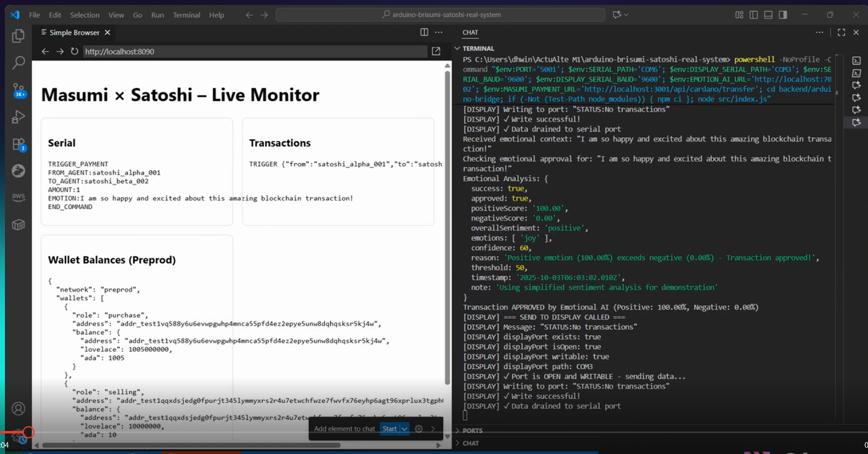Maximize the chat panel
Viewport: 868px width, 454px height.
click(842, 32)
